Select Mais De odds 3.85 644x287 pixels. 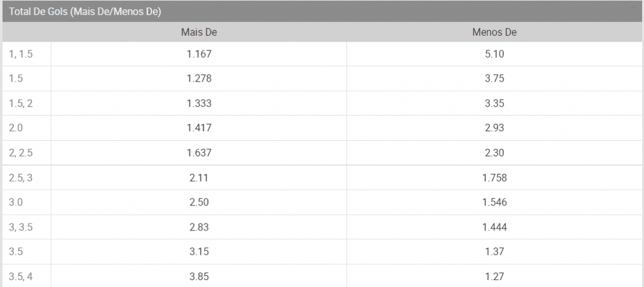(x=199, y=276)
